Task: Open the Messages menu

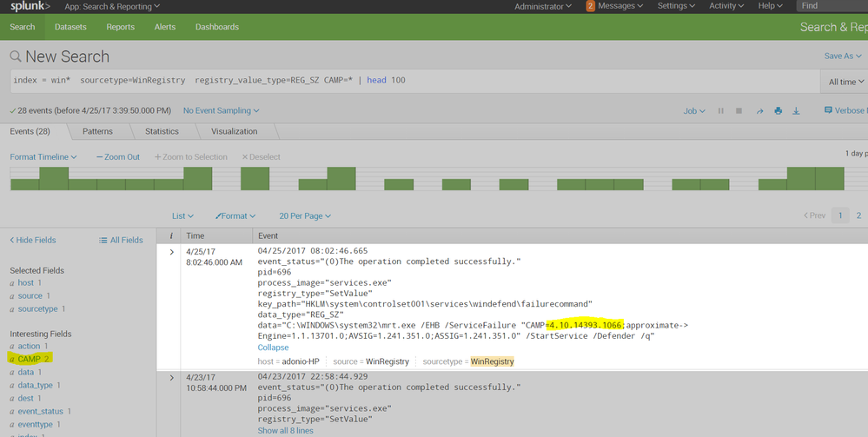Action: click(620, 6)
